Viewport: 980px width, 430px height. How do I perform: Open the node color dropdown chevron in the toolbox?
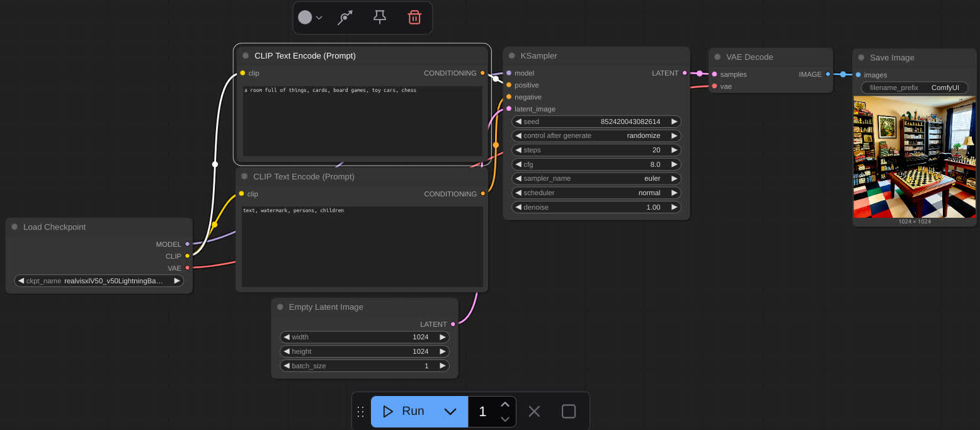(320, 17)
